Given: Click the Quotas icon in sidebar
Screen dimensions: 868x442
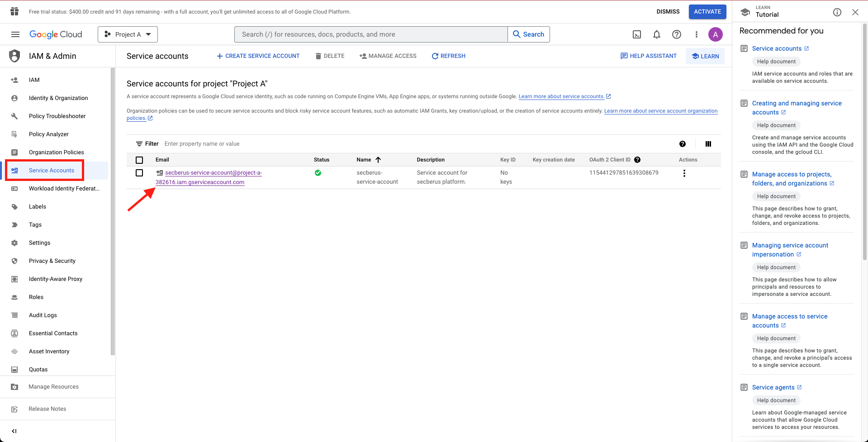Looking at the screenshot, I should [x=14, y=370].
